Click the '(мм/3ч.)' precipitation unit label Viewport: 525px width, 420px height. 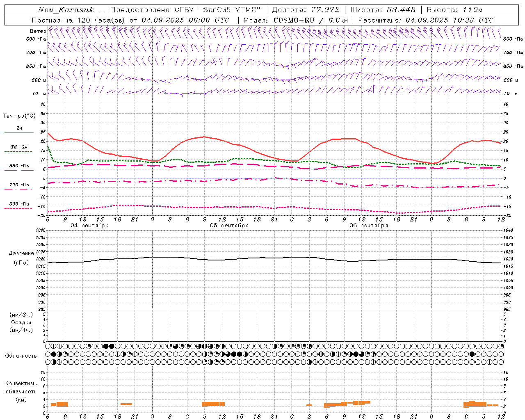point(21,315)
